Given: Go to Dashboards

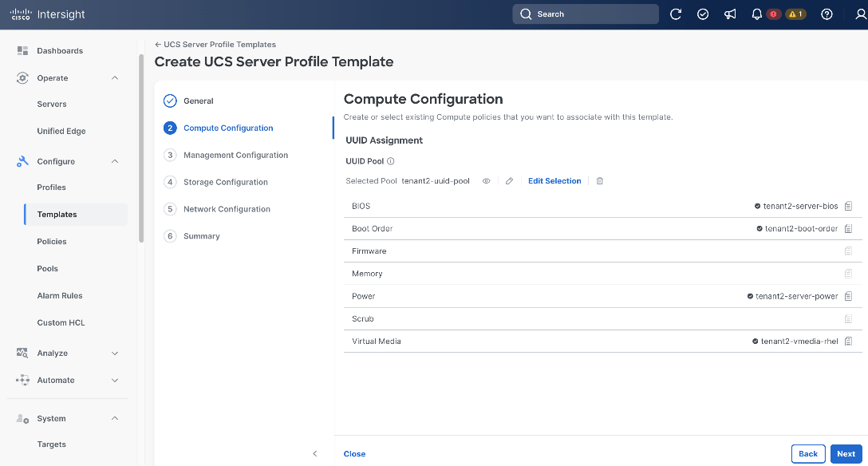Looking at the screenshot, I should (60, 51).
